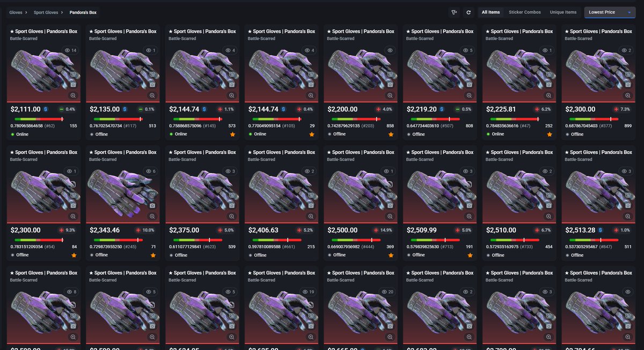Click the eye badge showing 5 on $2,219.20 card
Screen dimensions: 644x350
(x=469, y=50)
